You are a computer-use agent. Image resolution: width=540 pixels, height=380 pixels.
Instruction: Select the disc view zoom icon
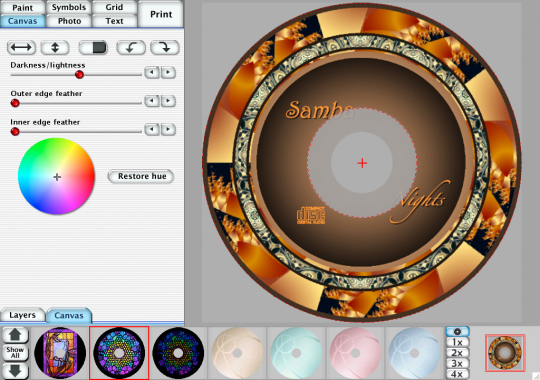click(457, 331)
